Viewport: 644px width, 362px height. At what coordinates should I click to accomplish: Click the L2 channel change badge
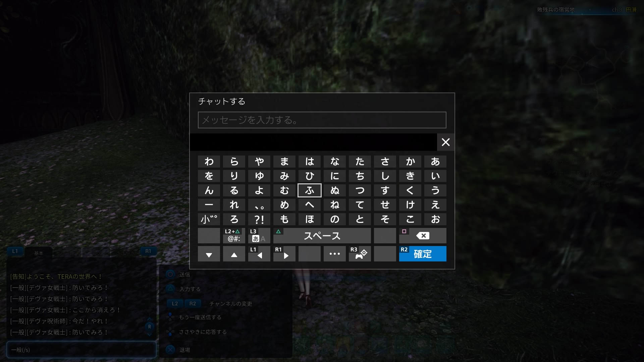[175, 304]
